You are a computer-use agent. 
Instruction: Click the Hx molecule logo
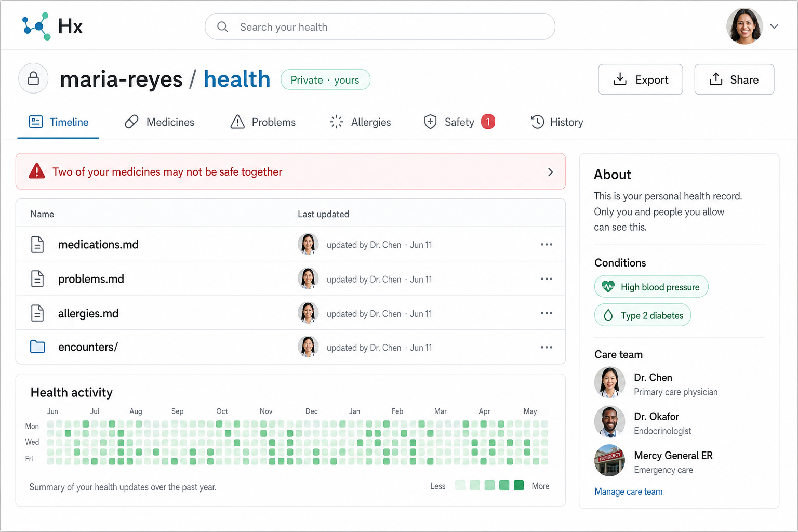(36, 26)
